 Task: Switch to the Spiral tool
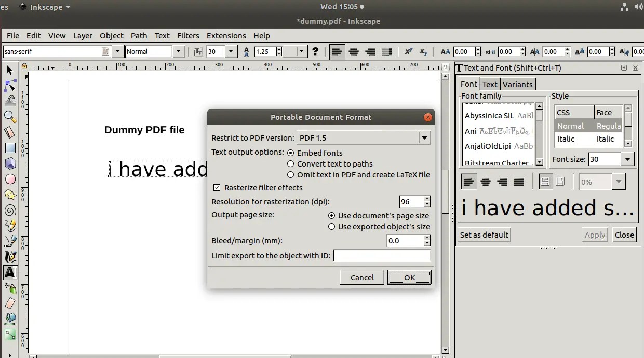tap(10, 210)
